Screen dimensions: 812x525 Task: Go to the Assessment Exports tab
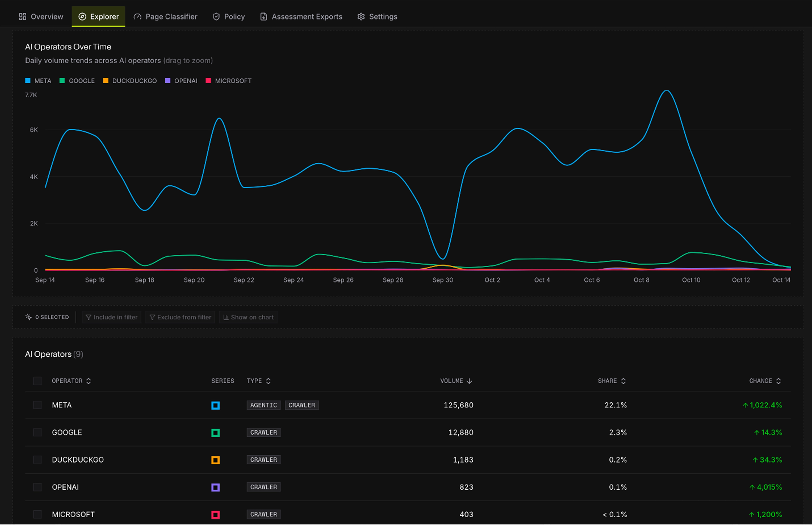coord(301,16)
